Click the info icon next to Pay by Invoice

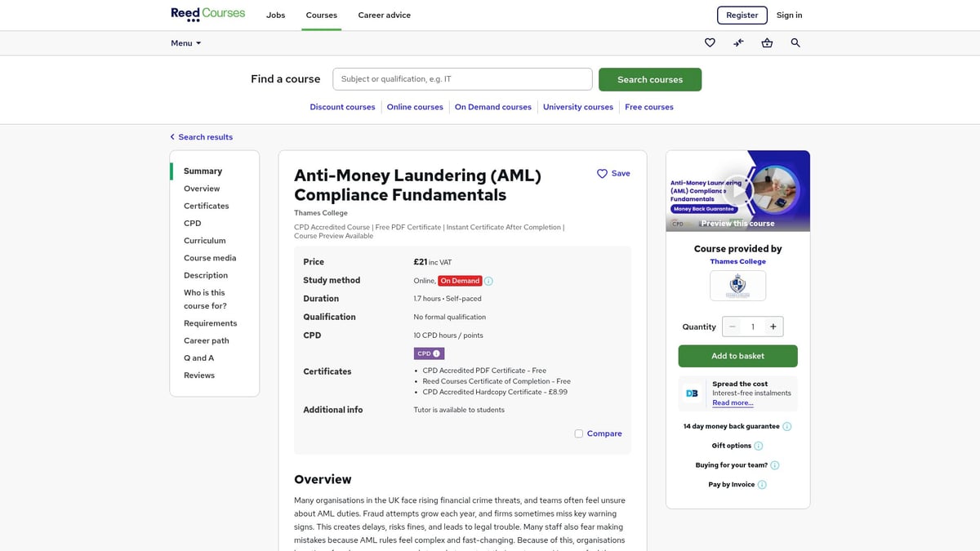[x=761, y=484]
